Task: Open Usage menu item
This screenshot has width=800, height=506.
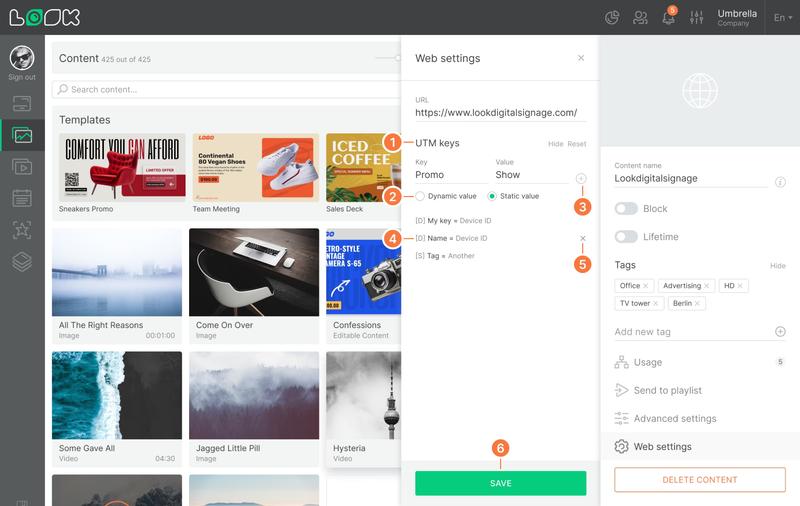Action: pos(700,362)
